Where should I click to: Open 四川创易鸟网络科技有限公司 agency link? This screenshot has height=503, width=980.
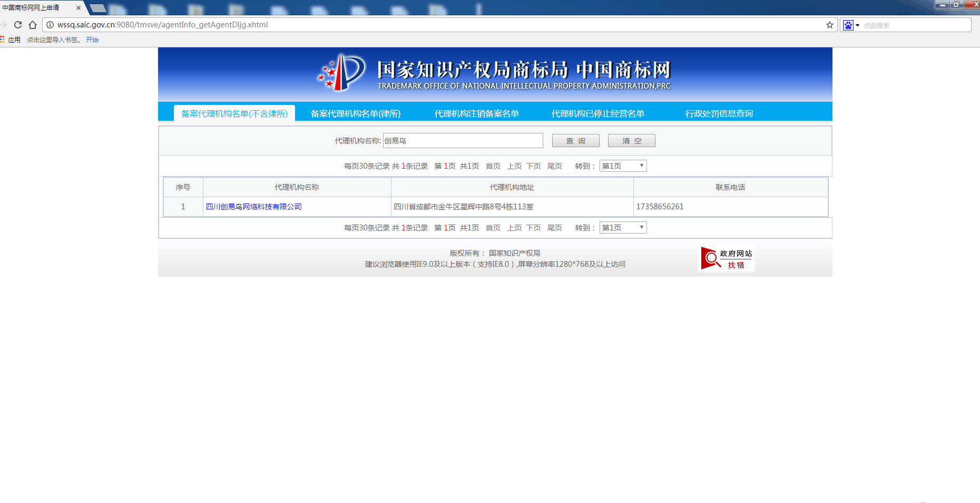pos(254,207)
